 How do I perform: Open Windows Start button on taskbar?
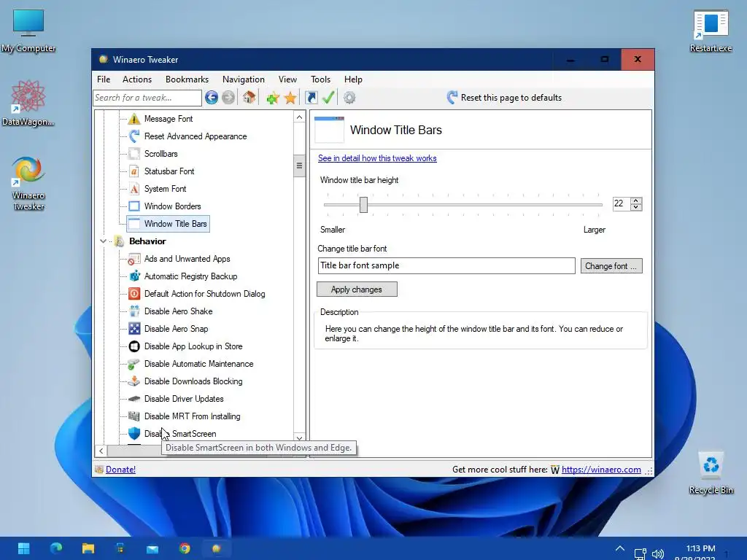(24, 548)
